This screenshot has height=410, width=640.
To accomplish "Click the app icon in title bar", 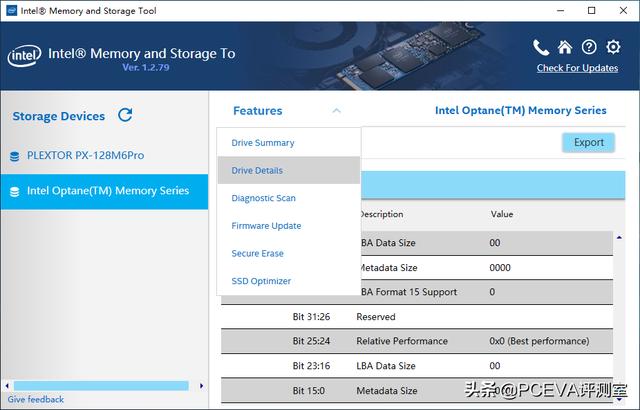I will click(11, 11).
